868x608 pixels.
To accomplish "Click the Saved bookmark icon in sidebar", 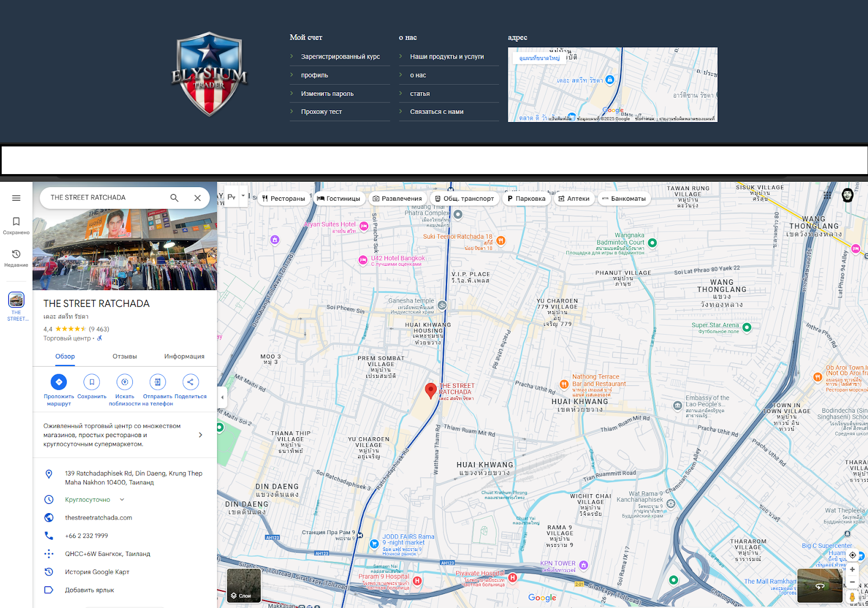I will [16, 222].
